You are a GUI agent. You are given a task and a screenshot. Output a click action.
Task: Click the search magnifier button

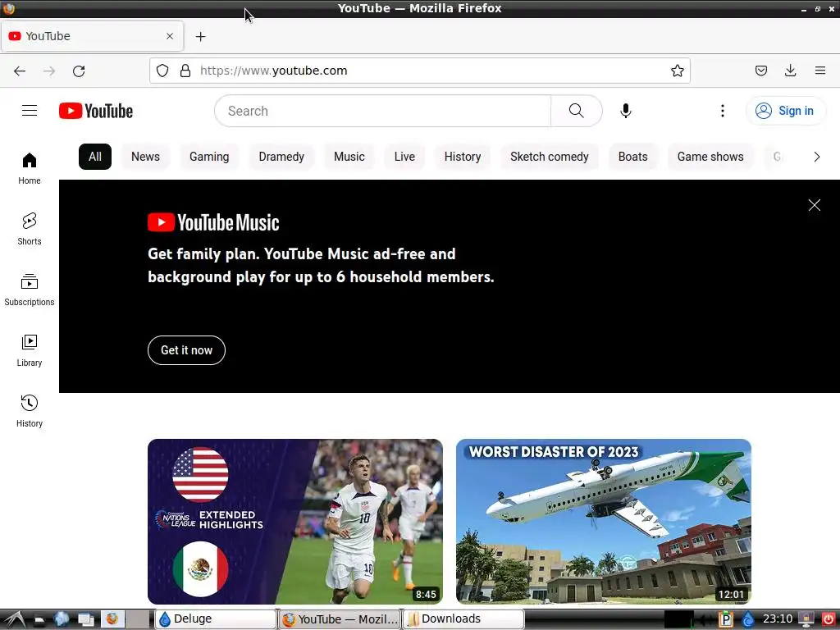577,111
